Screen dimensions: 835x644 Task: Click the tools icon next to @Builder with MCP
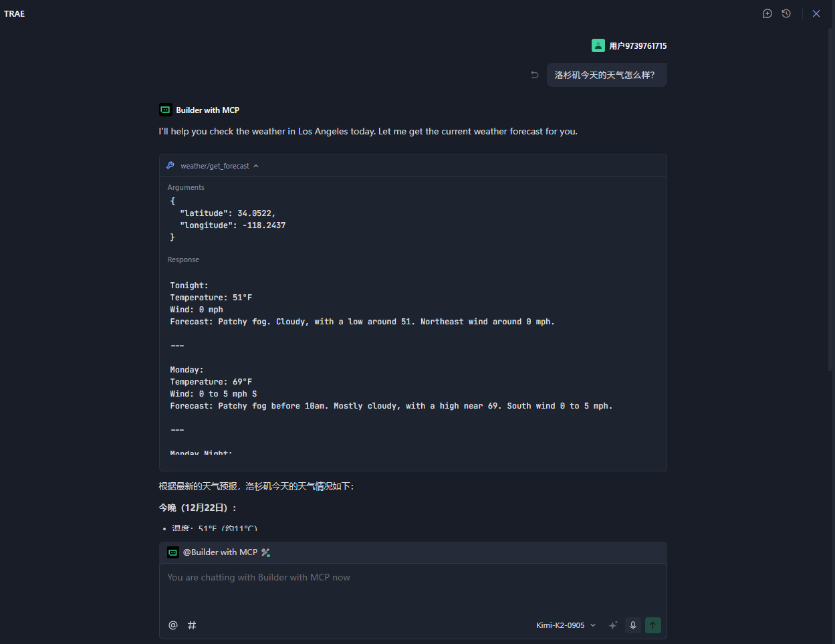click(265, 552)
